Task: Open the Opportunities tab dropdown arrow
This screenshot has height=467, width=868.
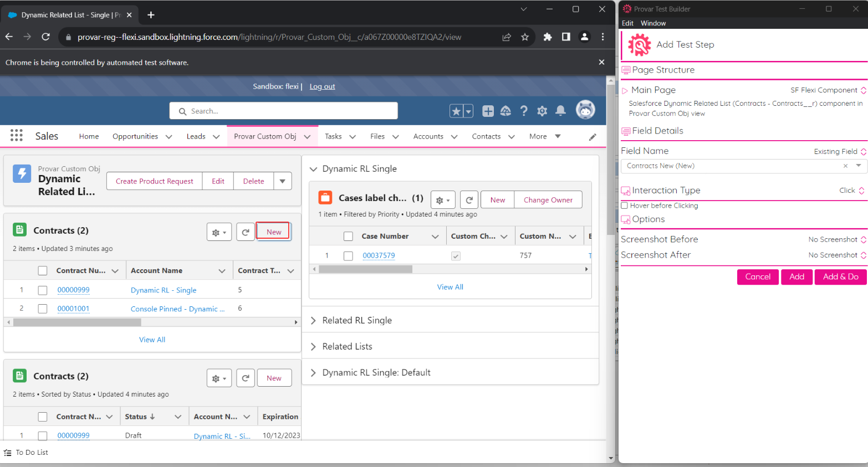Action: tap(169, 137)
